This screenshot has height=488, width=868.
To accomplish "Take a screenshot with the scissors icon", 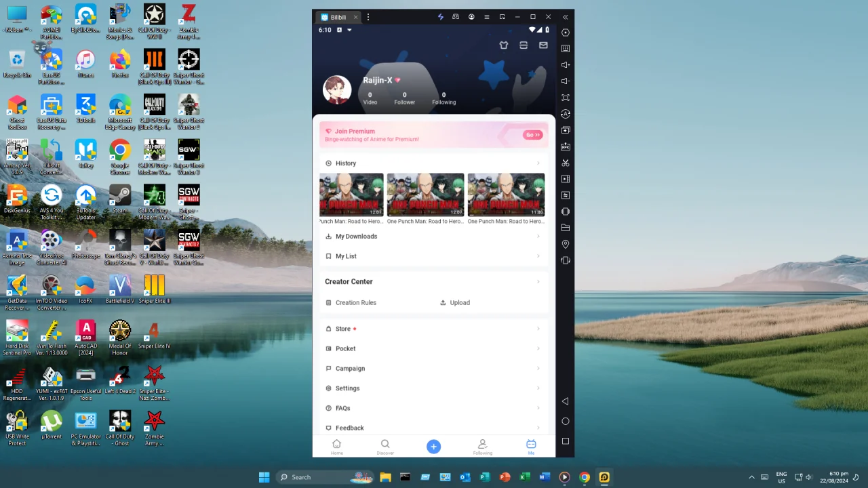I will pyautogui.click(x=566, y=163).
